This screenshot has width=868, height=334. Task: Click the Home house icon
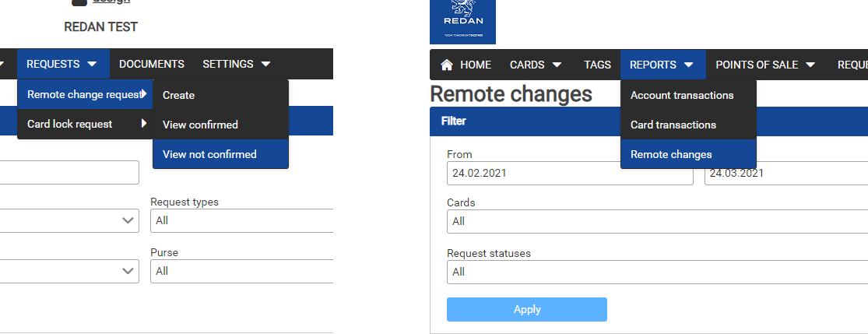(447, 65)
